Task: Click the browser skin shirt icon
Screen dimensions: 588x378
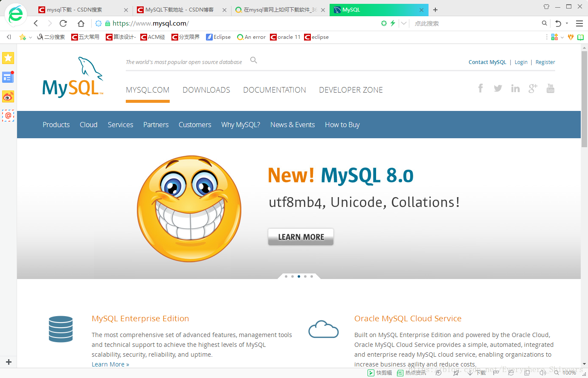Action: (x=547, y=6)
